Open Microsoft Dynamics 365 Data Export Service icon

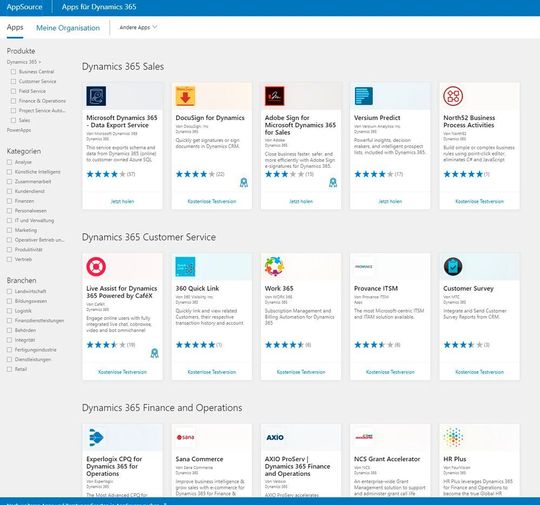coord(96,96)
